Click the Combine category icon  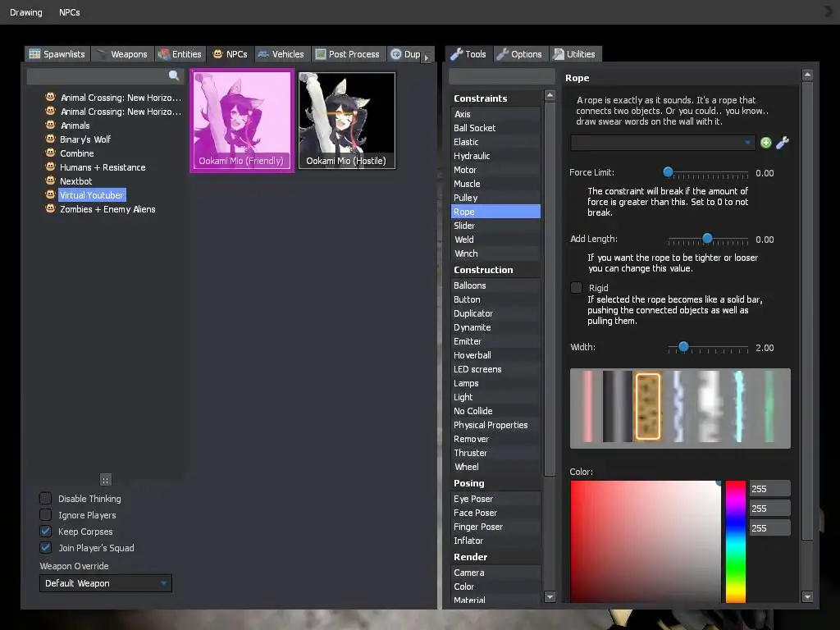[x=50, y=153]
